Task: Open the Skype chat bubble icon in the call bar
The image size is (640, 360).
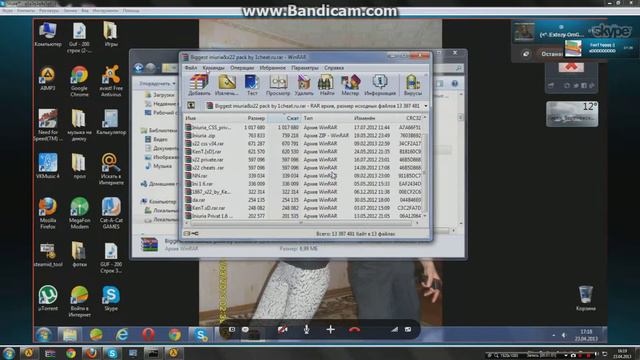Action: tap(245, 329)
